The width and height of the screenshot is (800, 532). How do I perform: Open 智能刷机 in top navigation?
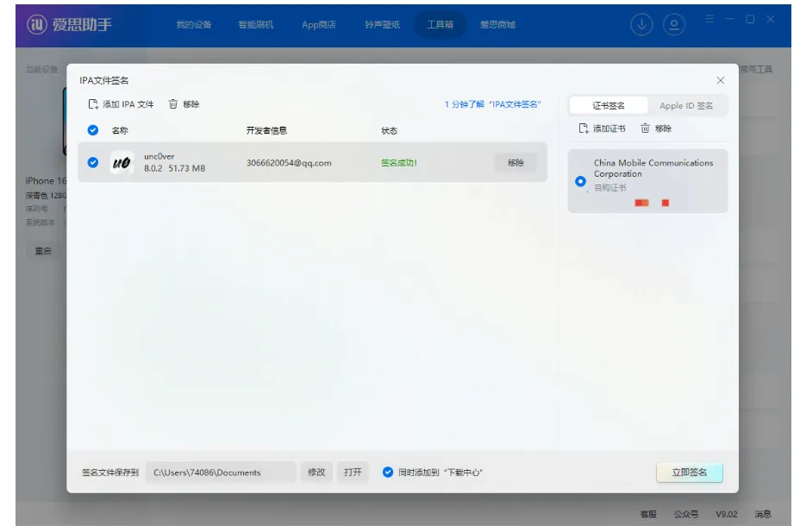(256, 24)
